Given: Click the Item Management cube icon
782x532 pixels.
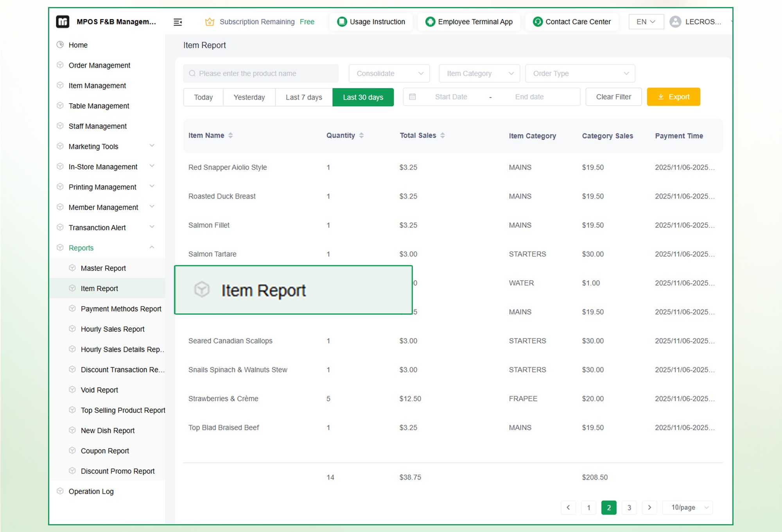Looking at the screenshot, I should pyautogui.click(x=60, y=85).
